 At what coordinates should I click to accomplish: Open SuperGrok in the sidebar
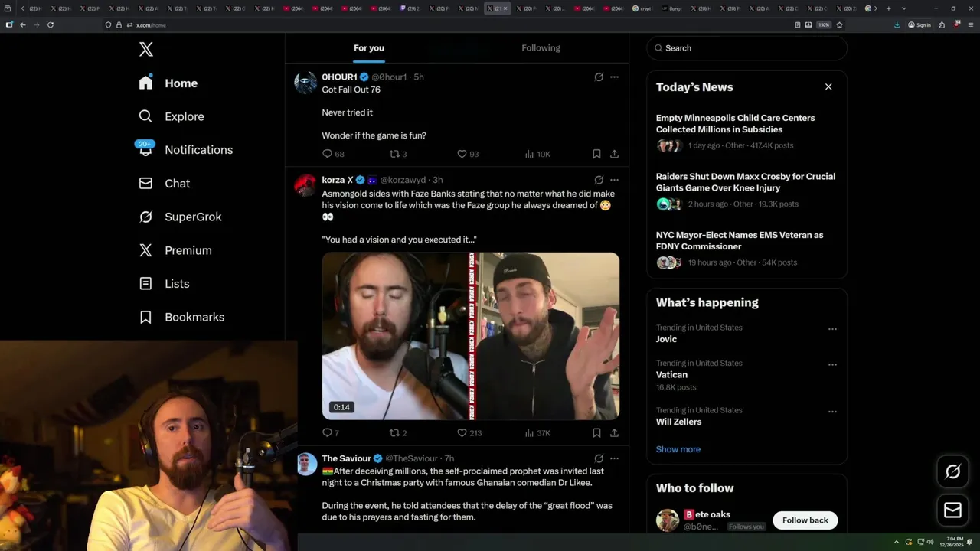click(180, 217)
